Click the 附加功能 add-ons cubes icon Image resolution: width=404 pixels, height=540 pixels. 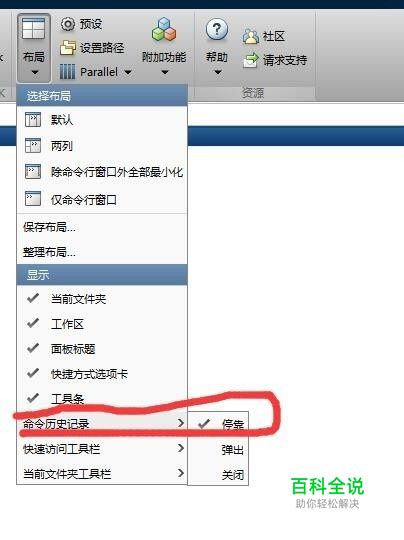click(x=164, y=30)
